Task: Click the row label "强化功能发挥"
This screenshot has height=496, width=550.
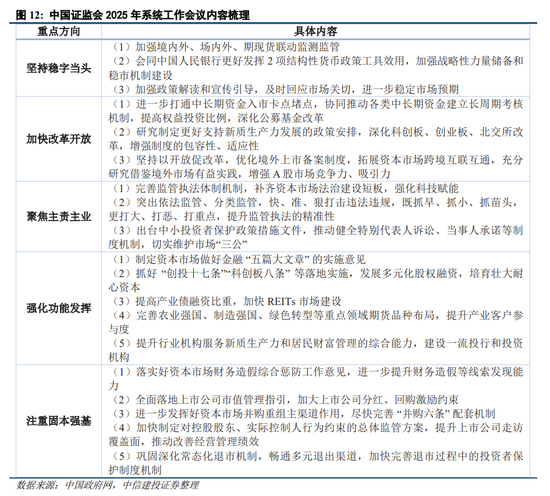Action: pos(59,308)
